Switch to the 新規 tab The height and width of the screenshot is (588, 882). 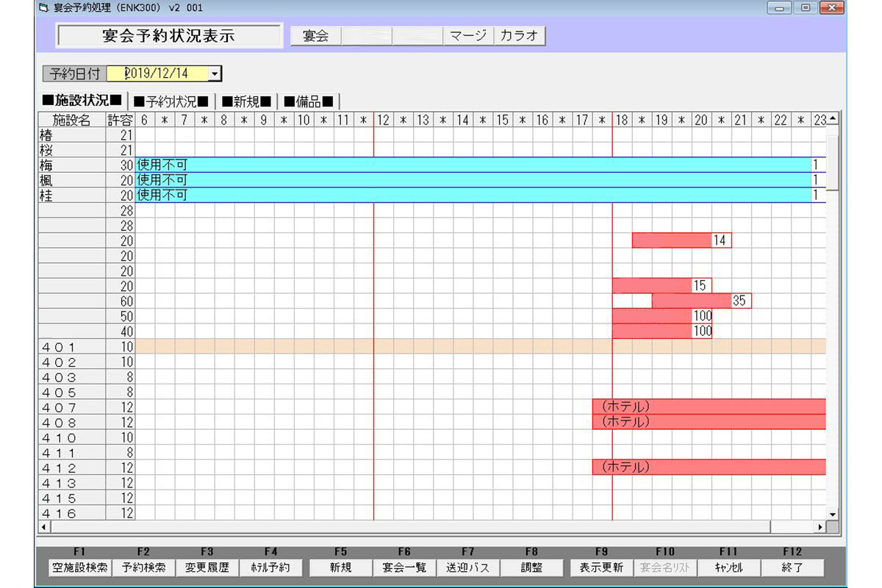tap(247, 101)
